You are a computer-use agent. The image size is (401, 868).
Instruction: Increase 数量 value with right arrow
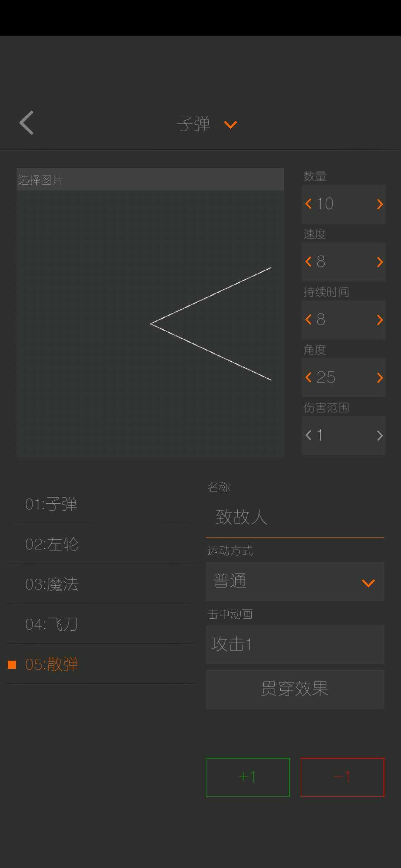(x=379, y=204)
